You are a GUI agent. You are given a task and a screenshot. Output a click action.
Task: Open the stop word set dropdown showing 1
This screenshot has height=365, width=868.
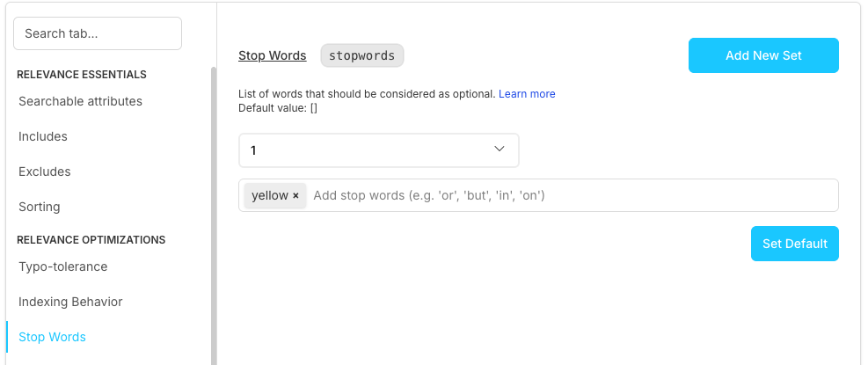pyautogui.click(x=378, y=150)
